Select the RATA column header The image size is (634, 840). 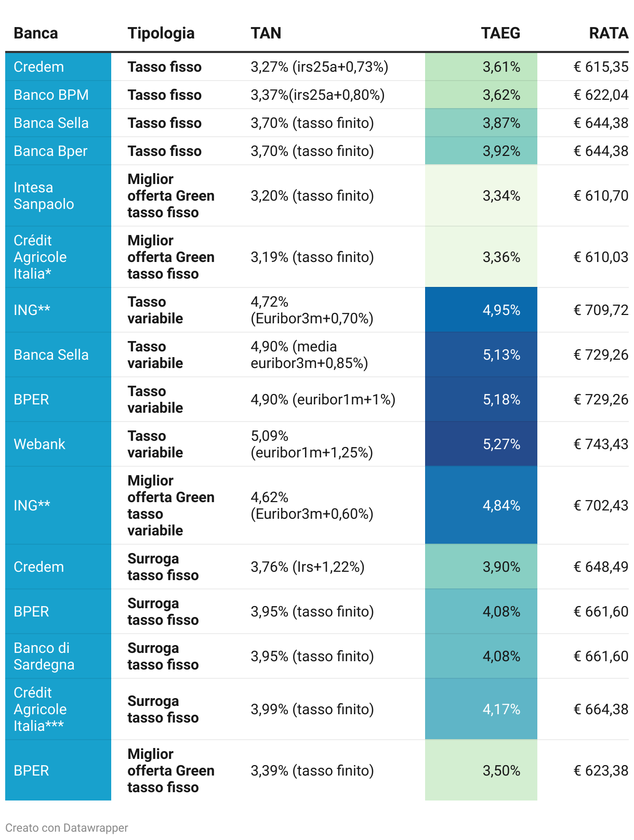609,33
